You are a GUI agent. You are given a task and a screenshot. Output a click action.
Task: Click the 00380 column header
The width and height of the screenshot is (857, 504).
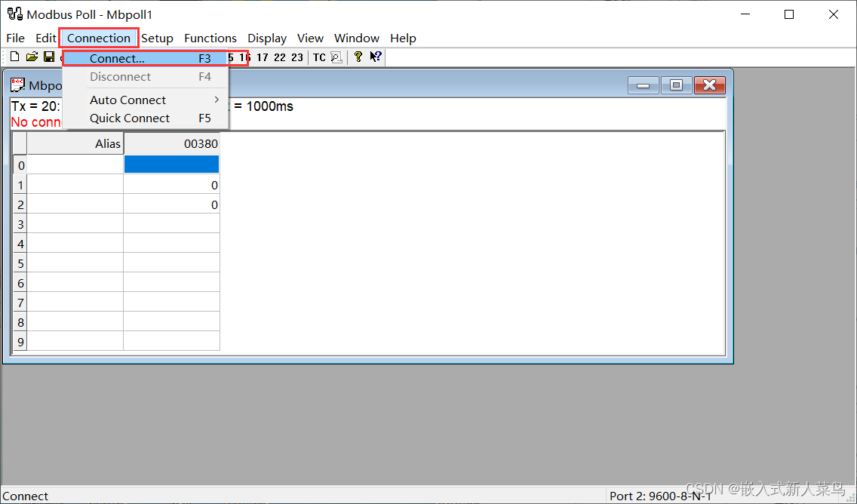(x=171, y=144)
